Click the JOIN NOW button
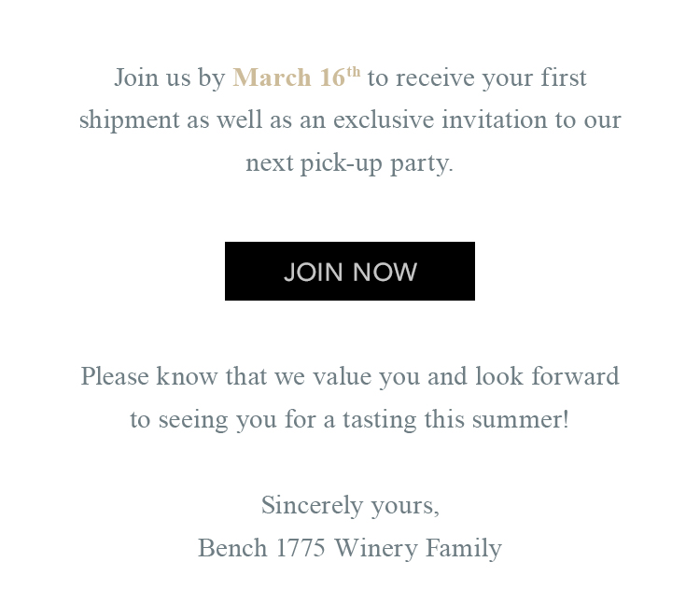This screenshot has height=604, width=700. coord(350,271)
